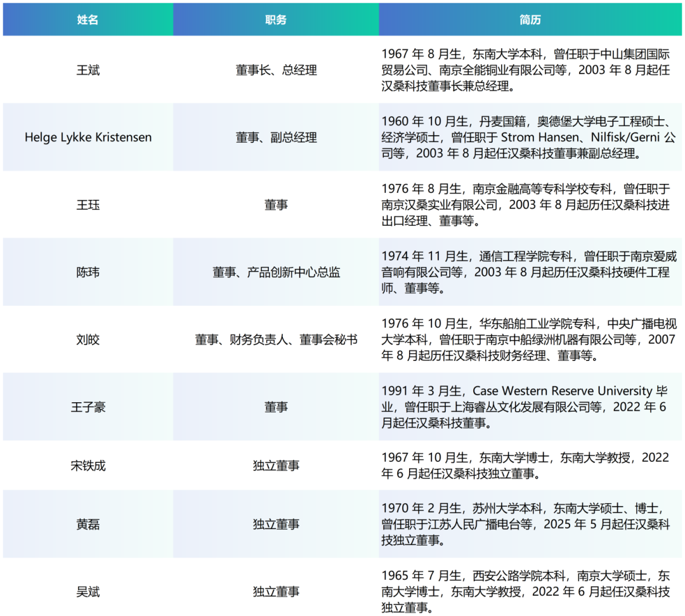Click the 职务 column header
Screen dimensions: 685x616
(276, 20)
